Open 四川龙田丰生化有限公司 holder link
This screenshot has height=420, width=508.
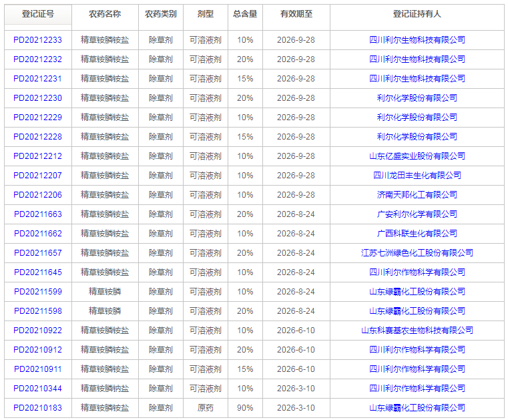click(x=417, y=176)
